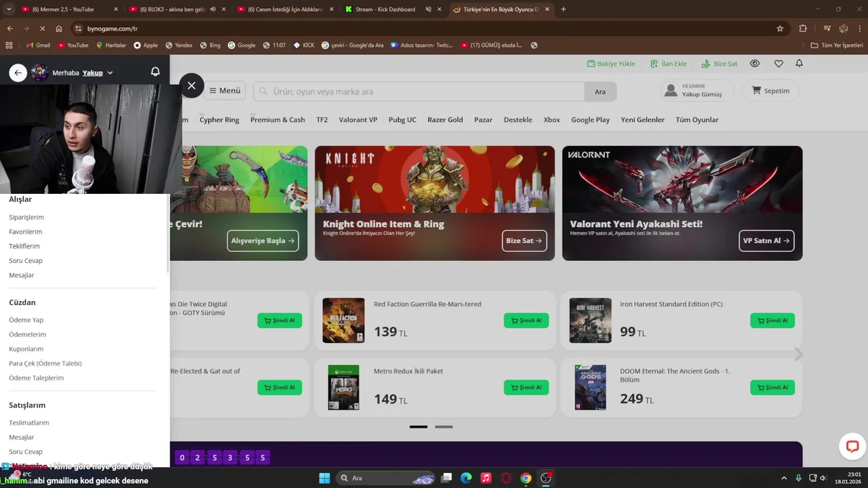Open the DOOM Eternal cover thumbnail
This screenshot has height=488, width=868.
(x=591, y=388)
